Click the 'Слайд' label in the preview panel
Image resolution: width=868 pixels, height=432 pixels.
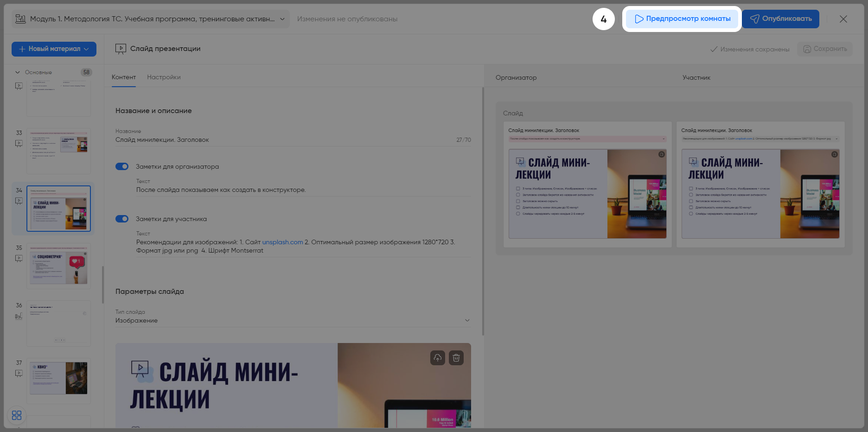pyautogui.click(x=513, y=113)
